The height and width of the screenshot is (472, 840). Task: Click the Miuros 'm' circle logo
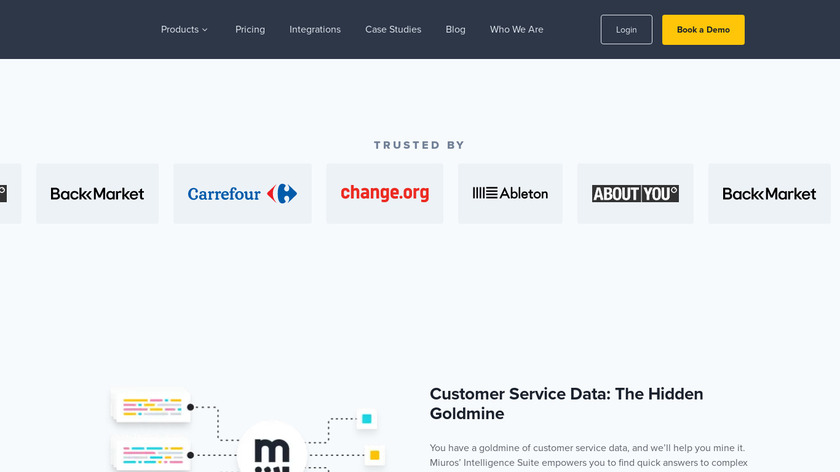click(270, 451)
